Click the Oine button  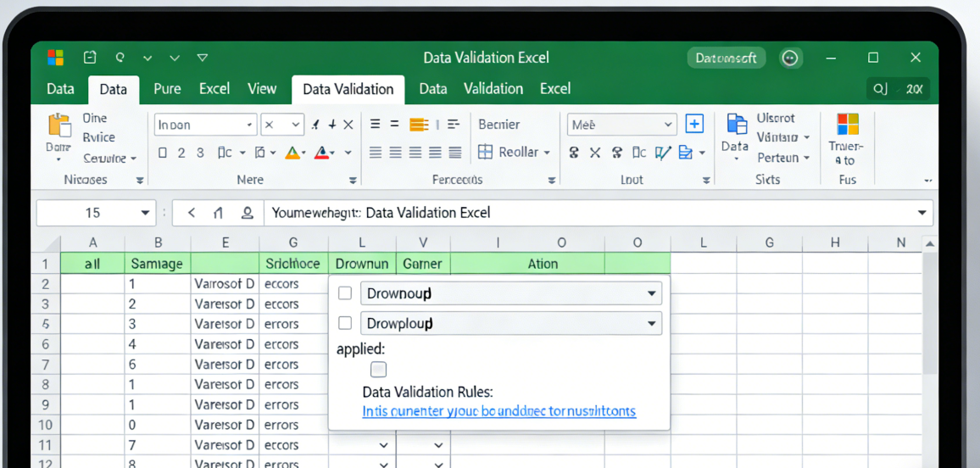(x=95, y=118)
